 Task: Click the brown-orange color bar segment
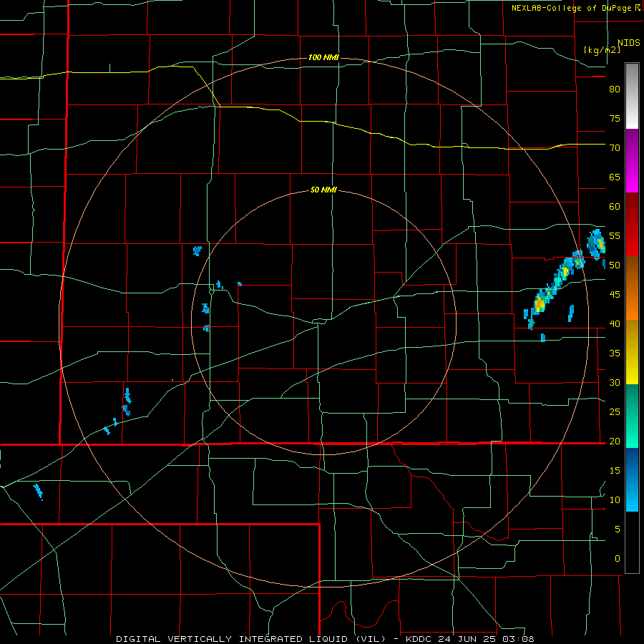tap(632, 288)
